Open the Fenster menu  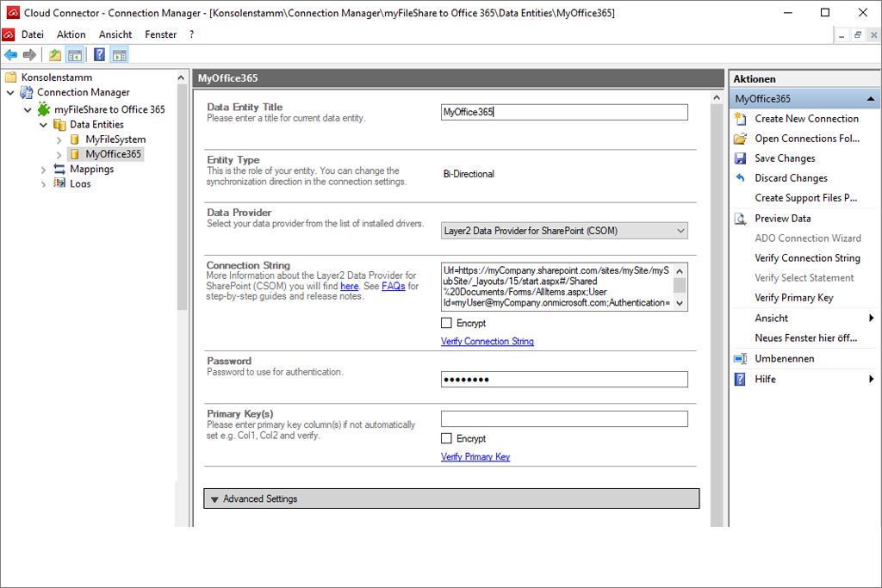point(161,34)
